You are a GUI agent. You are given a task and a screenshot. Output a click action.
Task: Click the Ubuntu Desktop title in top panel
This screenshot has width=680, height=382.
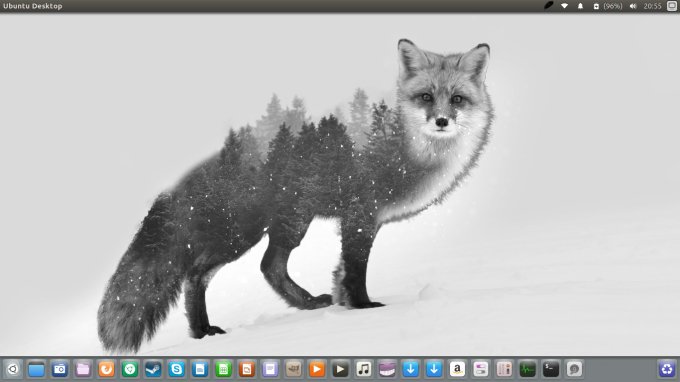click(33, 6)
